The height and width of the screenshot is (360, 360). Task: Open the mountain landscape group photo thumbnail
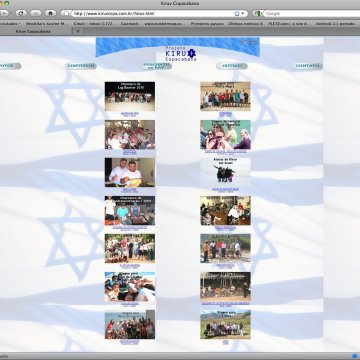pos(225,324)
